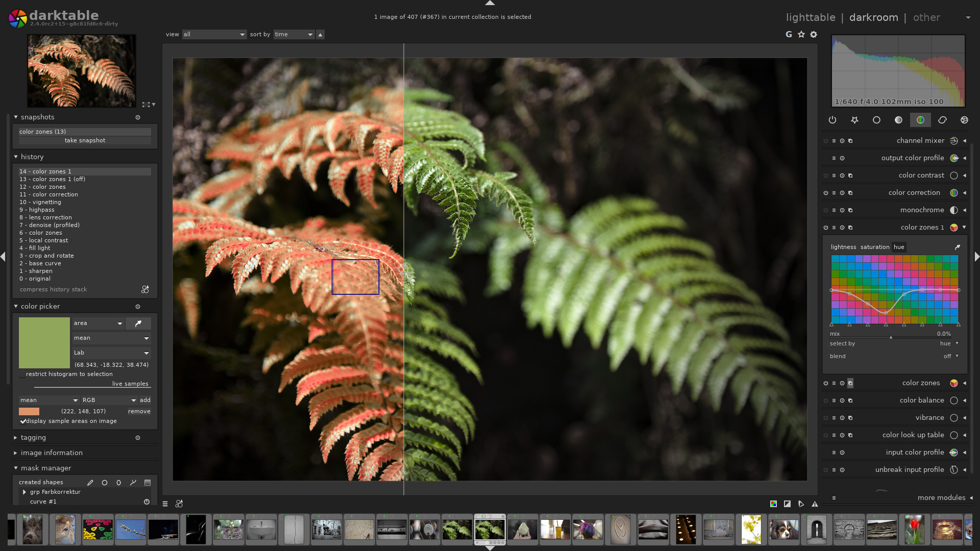This screenshot has width=980, height=551.
Task: Select the vibrance module icon
Action: pyautogui.click(x=953, y=417)
